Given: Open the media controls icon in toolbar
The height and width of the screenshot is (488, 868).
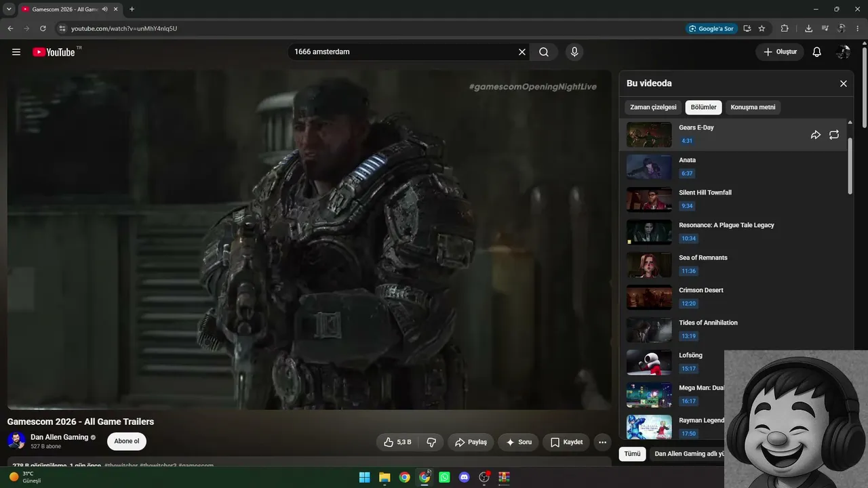Looking at the screenshot, I should pos(825,28).
